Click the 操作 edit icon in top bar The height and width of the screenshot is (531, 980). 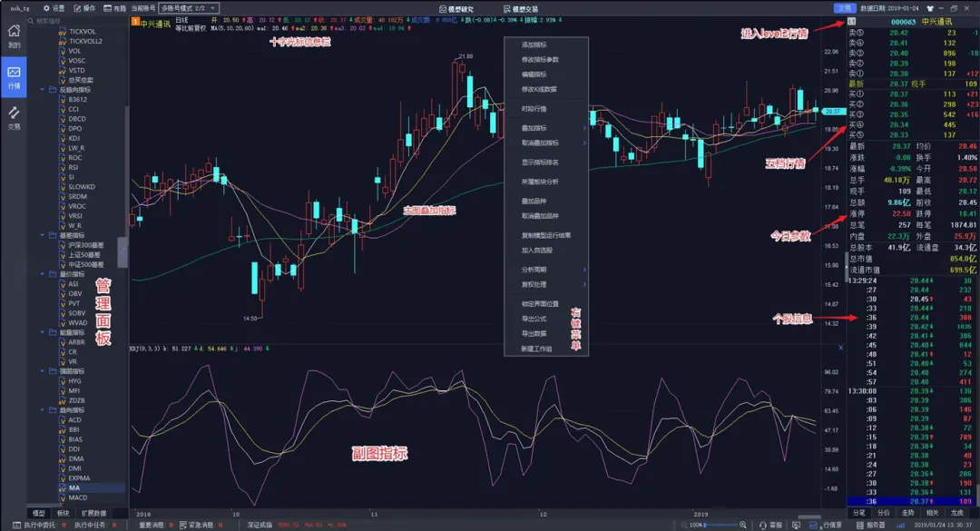pyautogui.click(x=77, y=8)
